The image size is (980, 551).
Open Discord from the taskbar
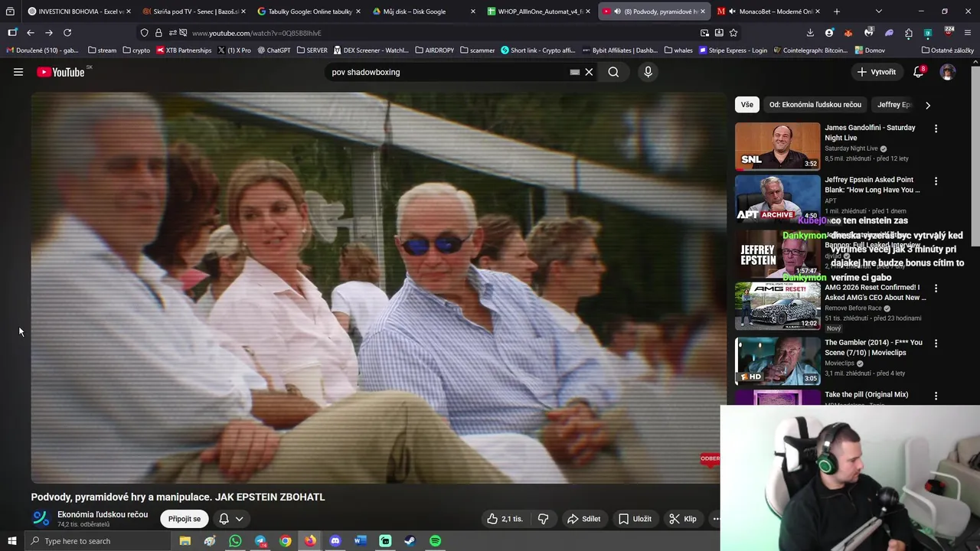[335, 541]
